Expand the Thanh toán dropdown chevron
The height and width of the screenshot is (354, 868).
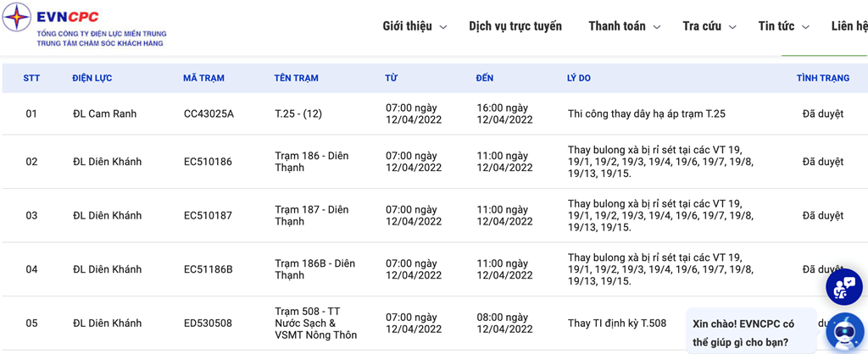[657, 27]
